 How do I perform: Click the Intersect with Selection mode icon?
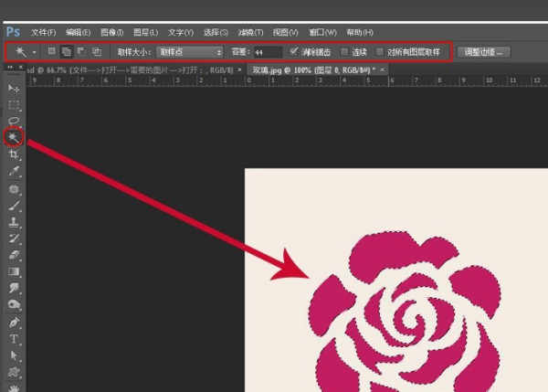pos(97,52)
